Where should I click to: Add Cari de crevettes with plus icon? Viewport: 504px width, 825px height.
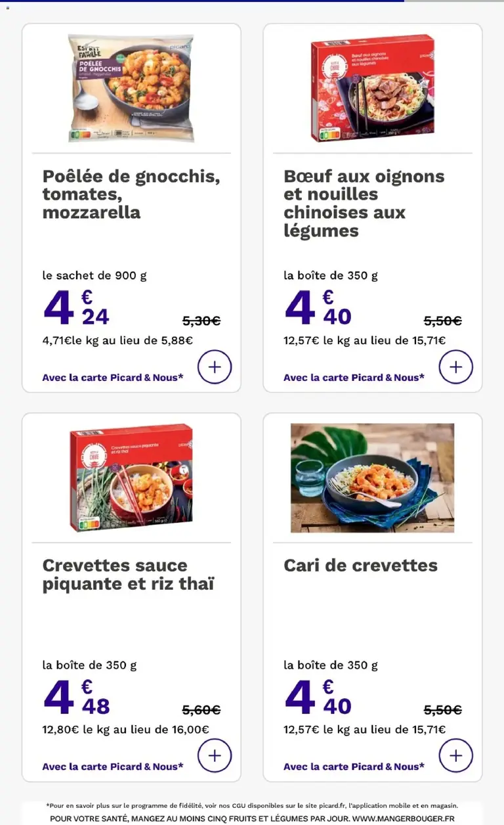pos(456,755)
